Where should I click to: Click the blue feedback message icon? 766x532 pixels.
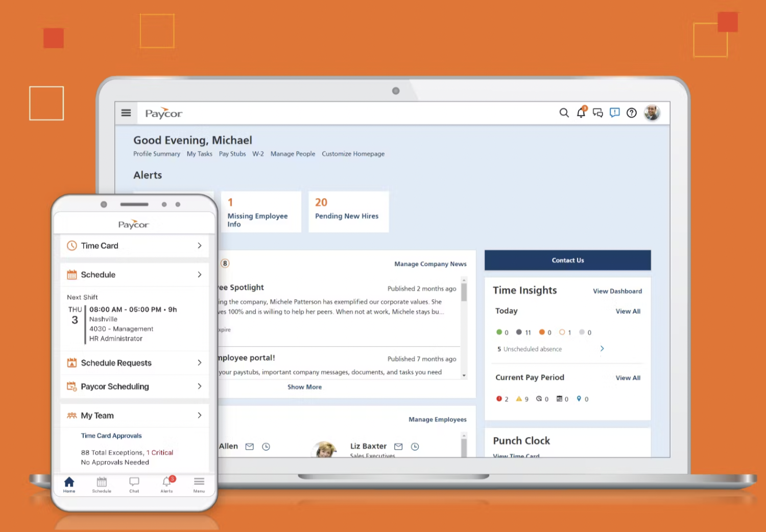point(615,113)
